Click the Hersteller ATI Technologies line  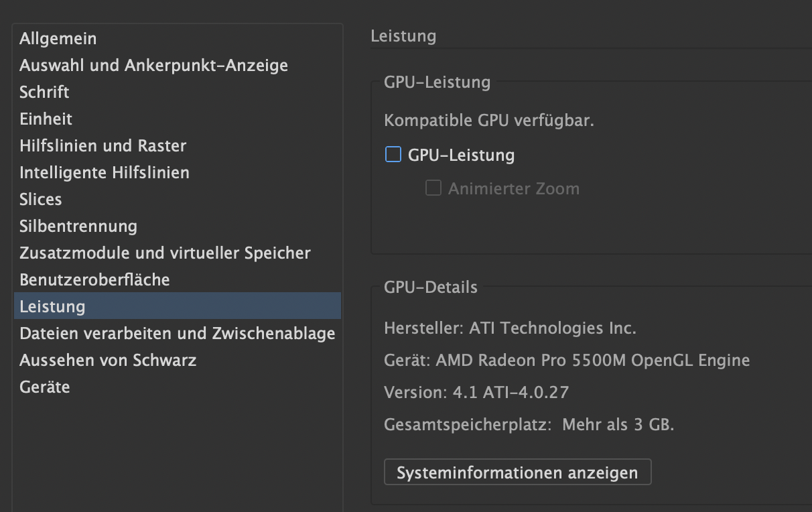click(510, 328)
